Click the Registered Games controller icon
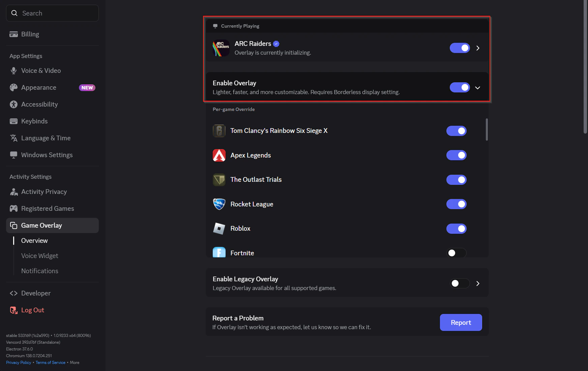 click(x=13, y=208)
